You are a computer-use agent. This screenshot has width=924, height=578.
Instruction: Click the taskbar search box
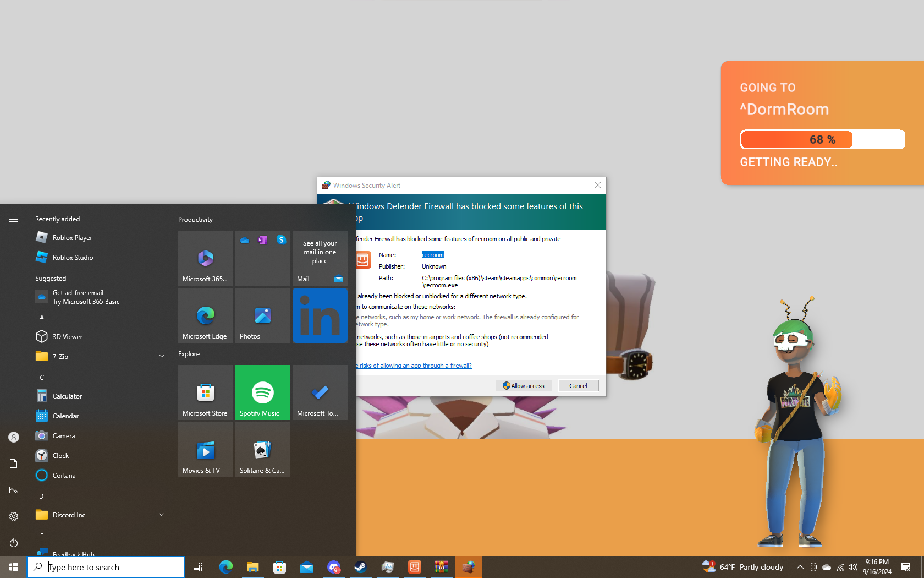pos(106,567)
